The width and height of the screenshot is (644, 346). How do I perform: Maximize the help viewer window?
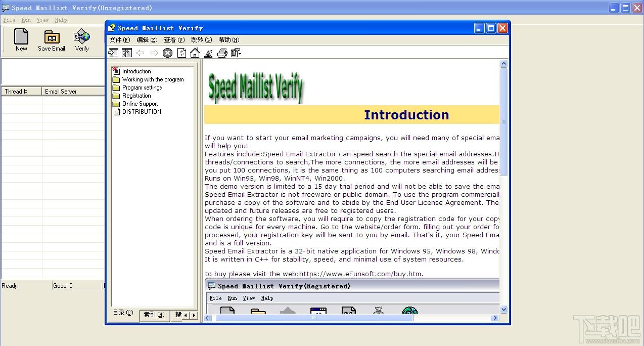tap(491, 28)
